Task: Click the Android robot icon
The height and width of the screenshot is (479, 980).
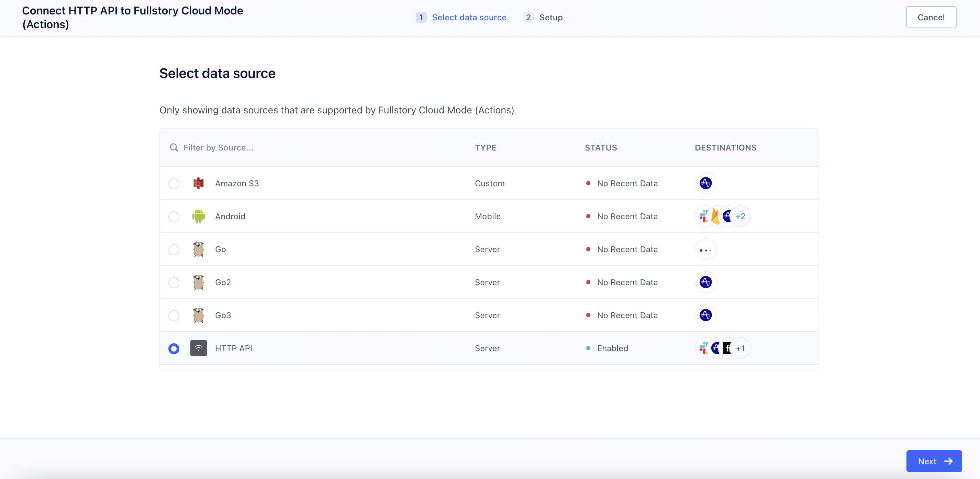Action: [x=199, y=216]
